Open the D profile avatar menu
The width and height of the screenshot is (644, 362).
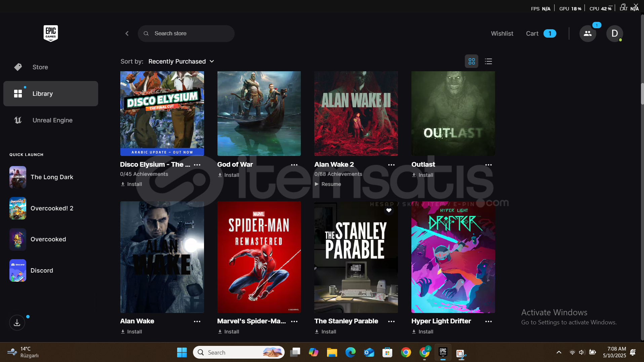coord(614,34)
